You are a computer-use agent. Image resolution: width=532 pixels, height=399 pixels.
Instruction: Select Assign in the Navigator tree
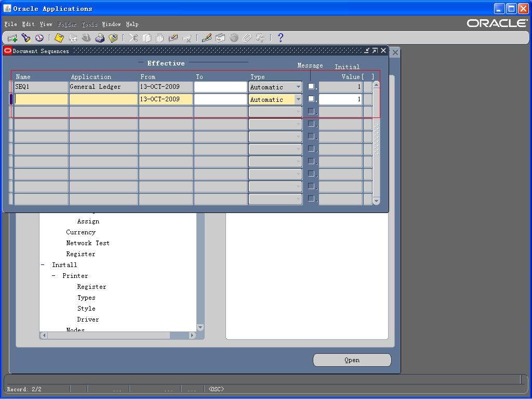pyautogui.click(x=88, y=221)
